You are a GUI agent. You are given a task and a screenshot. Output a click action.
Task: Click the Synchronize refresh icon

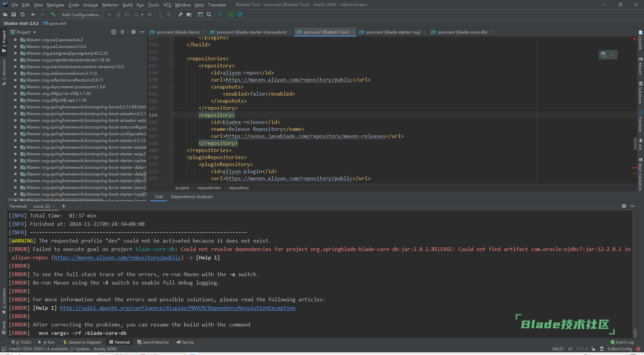(22, 14)
